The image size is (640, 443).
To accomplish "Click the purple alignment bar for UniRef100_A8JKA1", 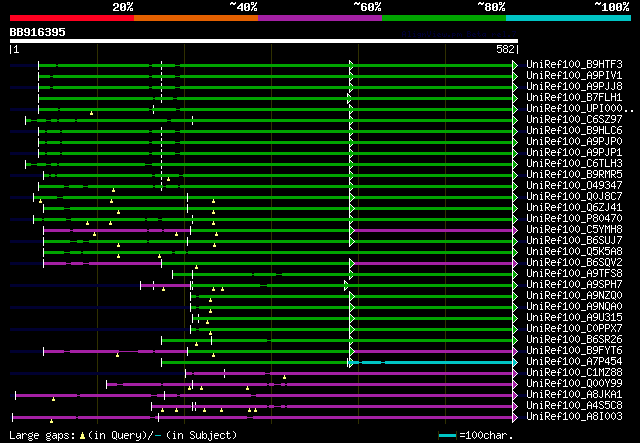I will [x=264, y=395].
